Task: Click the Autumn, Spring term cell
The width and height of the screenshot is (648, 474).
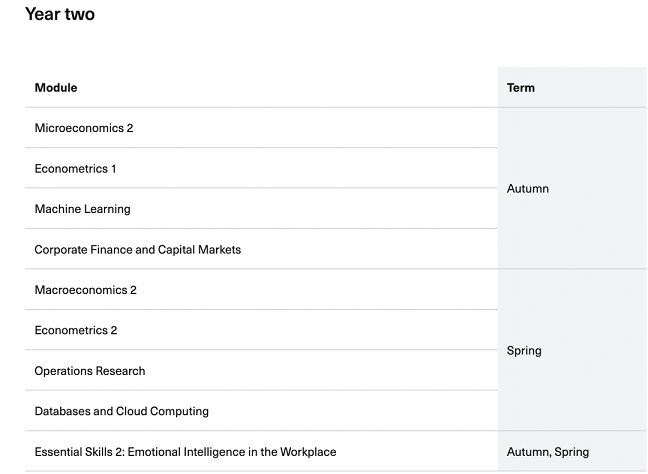Action: point(548,452)
